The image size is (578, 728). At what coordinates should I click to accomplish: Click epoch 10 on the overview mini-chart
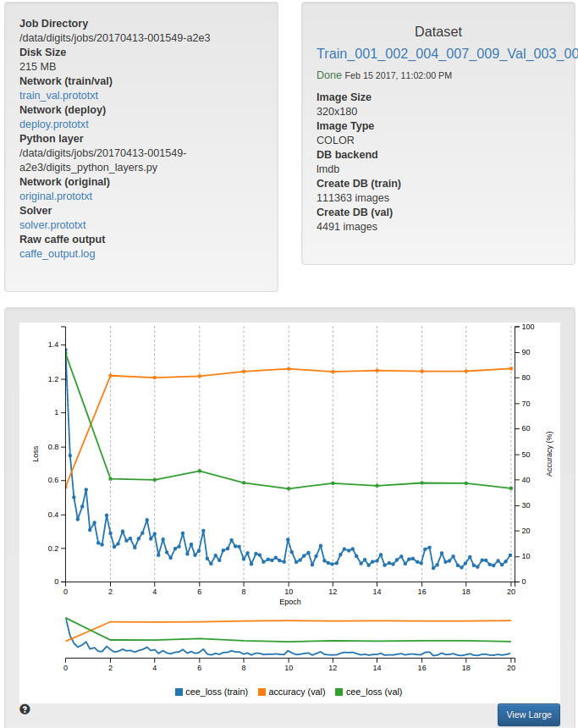pos(288,639)
